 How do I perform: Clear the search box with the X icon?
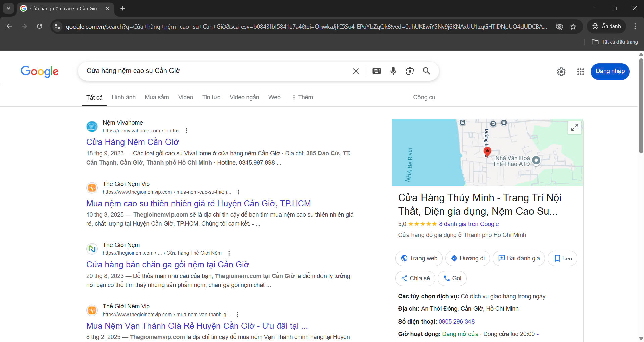[x=356, y=71]
